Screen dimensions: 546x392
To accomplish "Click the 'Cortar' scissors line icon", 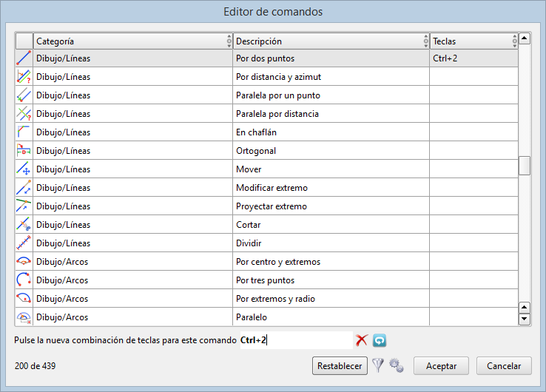I will point(24,224).
